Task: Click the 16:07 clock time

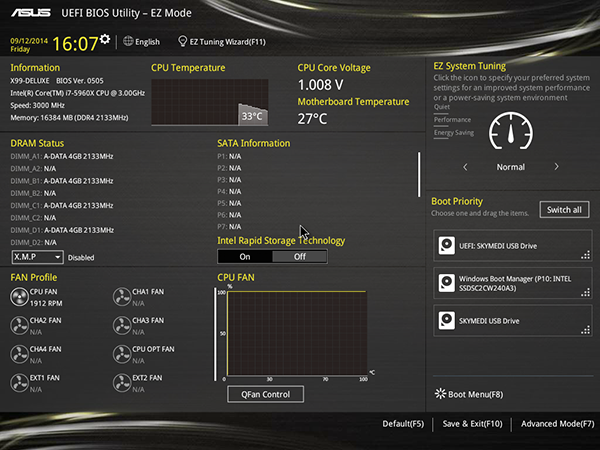Action: click(75, 44)
